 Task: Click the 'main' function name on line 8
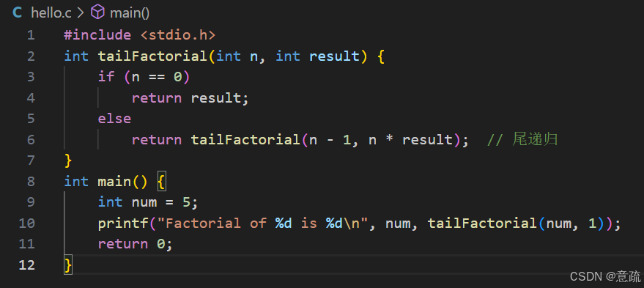[114, 182]
